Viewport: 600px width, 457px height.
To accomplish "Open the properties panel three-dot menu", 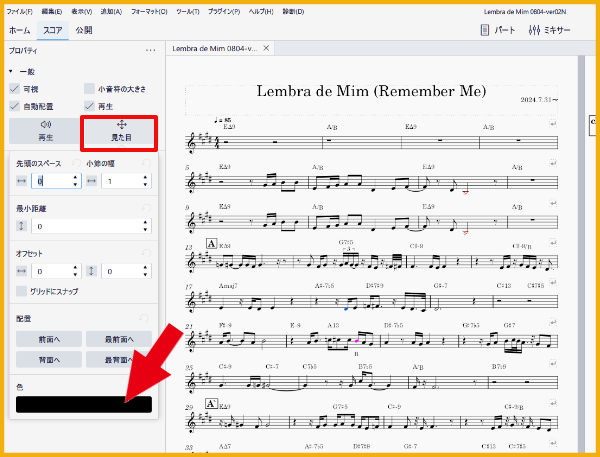I will click(x=150, y=50).
